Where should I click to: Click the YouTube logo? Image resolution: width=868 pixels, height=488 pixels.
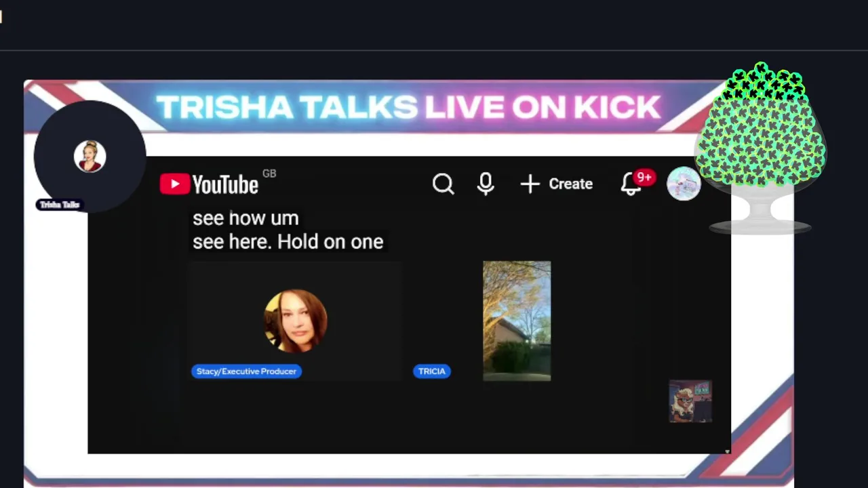coord(209,184)
